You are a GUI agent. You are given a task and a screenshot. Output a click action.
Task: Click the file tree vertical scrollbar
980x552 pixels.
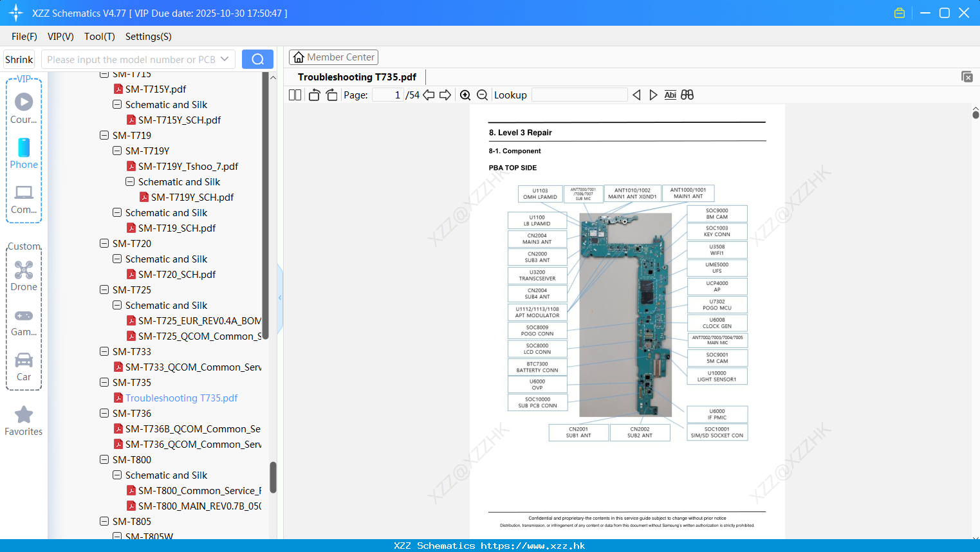coord(273,477)
